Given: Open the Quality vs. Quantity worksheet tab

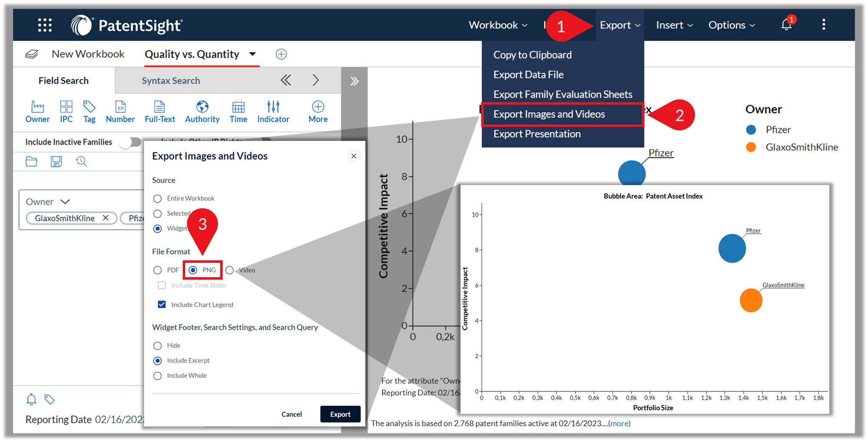Looking at the screenshot, I should point(192,54).
